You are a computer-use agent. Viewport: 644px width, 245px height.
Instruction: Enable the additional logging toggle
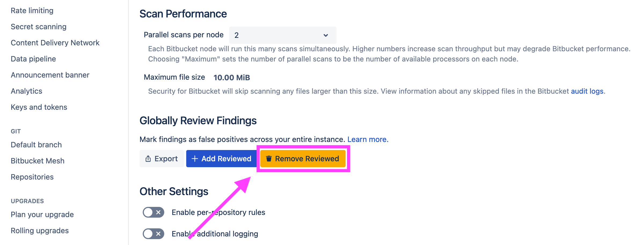pos(153,234)
